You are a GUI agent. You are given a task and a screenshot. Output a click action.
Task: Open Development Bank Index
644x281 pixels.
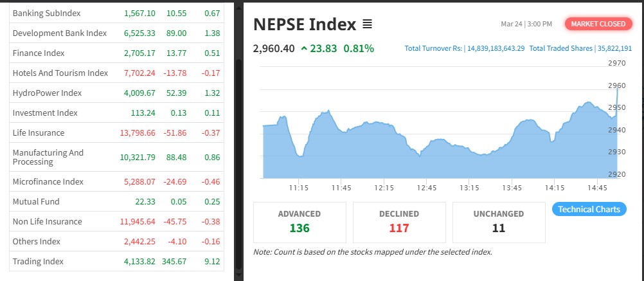click(59, 33)
